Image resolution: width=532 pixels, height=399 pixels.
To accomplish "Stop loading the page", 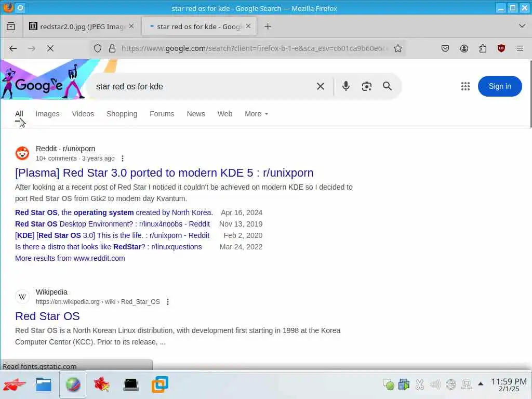I will 50,48.
